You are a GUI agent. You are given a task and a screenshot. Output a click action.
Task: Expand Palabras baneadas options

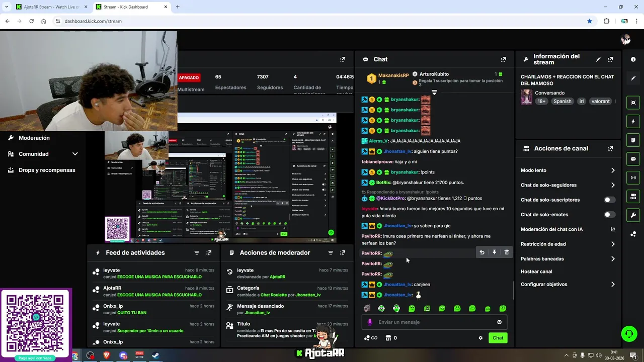coord(613,259)
